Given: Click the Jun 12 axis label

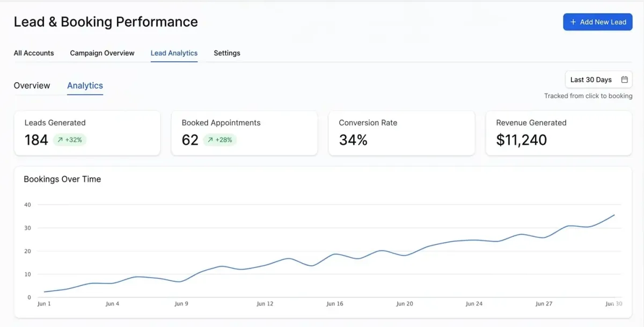Looking at the screenshot, I should coord(265,304).
